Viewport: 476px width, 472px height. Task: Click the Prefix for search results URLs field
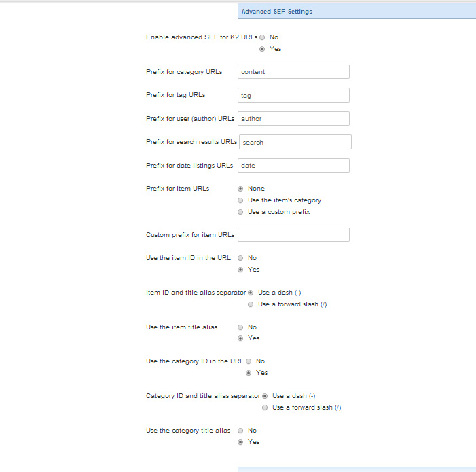[295, 142]
